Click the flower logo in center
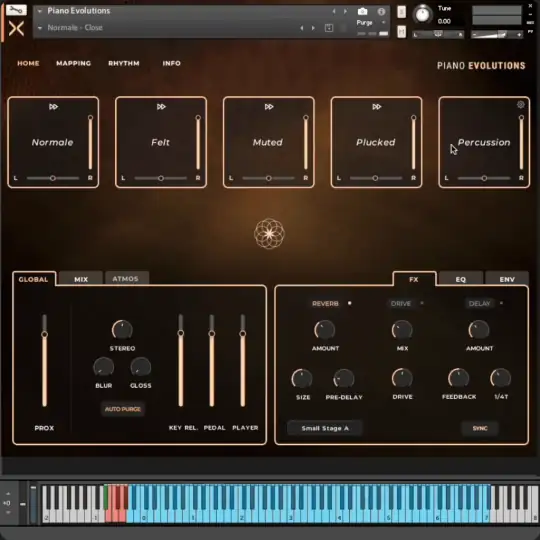 [269, 233]
